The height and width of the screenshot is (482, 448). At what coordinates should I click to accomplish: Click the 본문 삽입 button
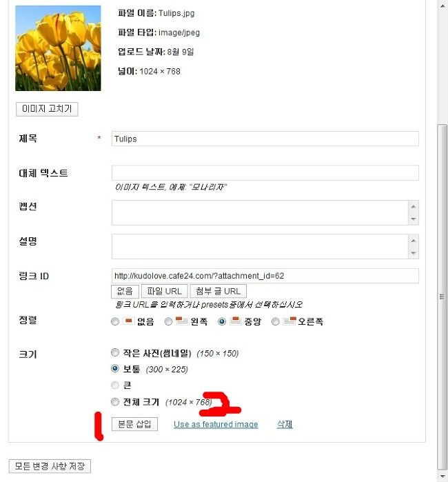(134, 424)
